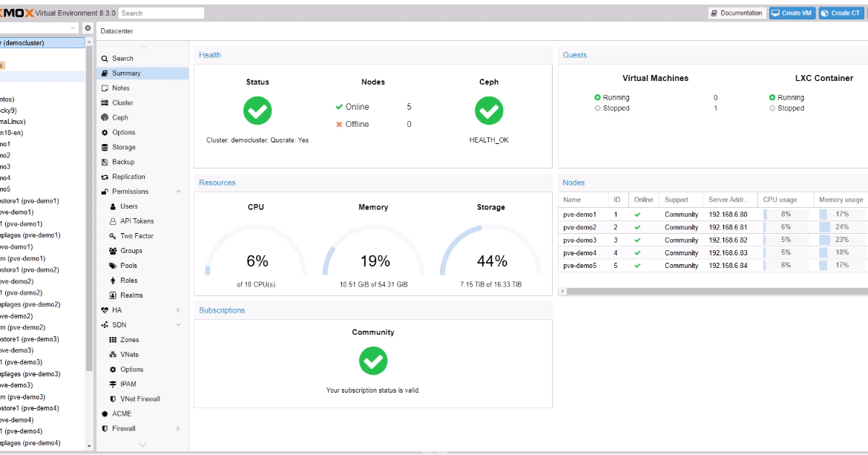Click the HEALTH_OK Ceph status text
Viewport: 868px width, 455px height.
click(489, 140)
